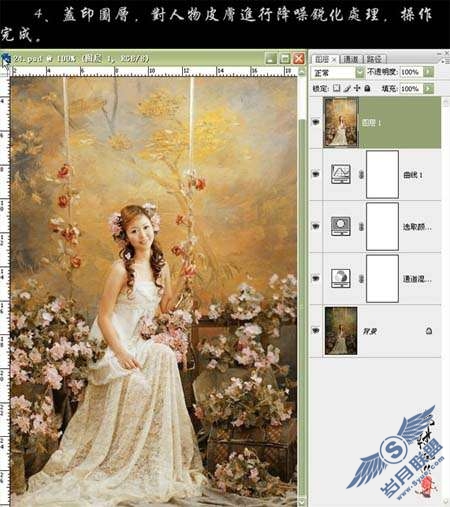The image size is (450, 507).
Task: Select the 通道混... layer mask thumbnail
Action: point(382,278)
